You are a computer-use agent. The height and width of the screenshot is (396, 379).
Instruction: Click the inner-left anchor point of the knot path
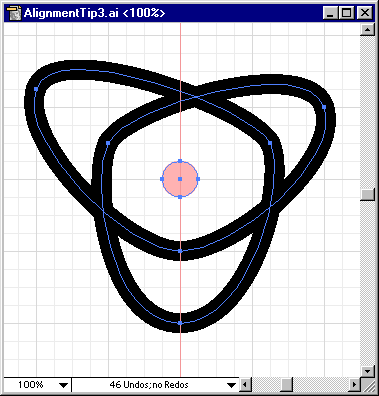[x=108, y=143]
